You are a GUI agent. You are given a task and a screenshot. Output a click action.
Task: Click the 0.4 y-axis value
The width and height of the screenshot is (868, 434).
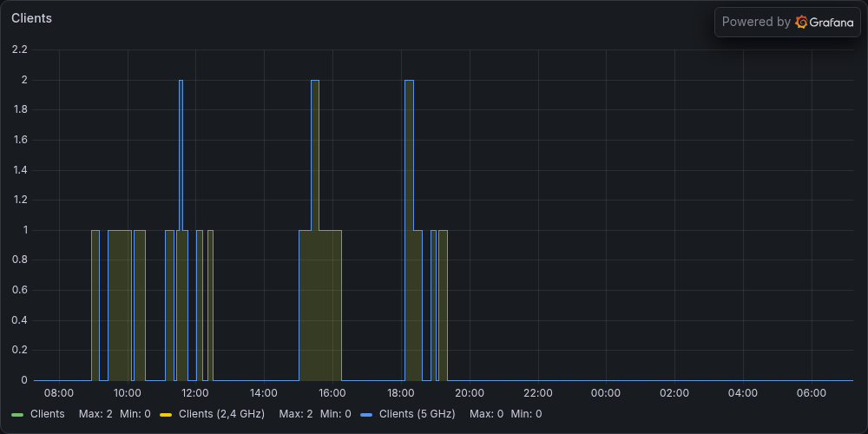19,320
